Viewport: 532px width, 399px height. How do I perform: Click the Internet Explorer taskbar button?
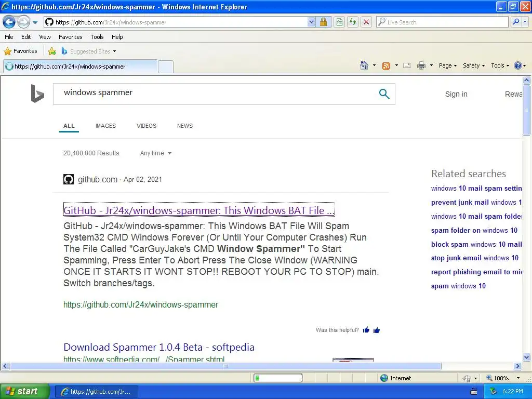pos(96,392)
